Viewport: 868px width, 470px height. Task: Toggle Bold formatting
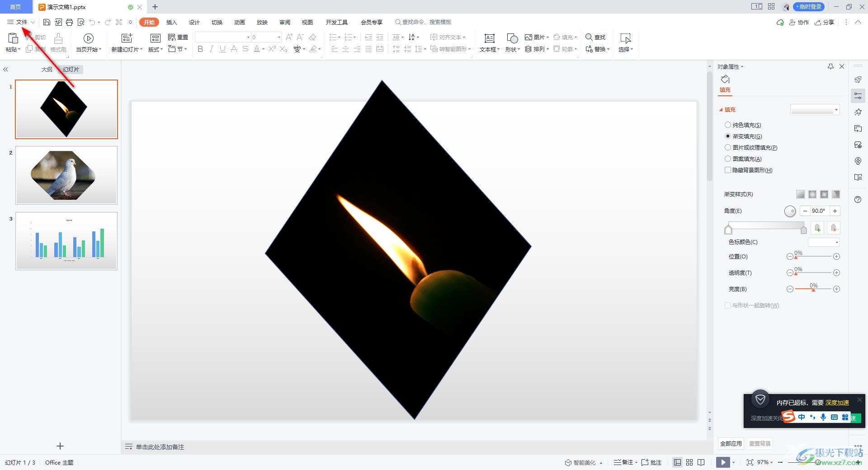(x=200, y=49)
